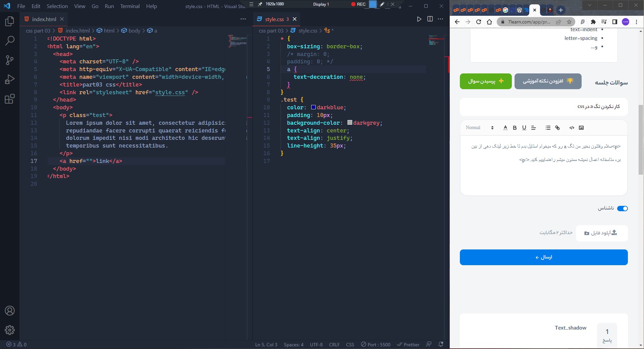
Task: Insert an image in question editor
Action: pos(581,128)
